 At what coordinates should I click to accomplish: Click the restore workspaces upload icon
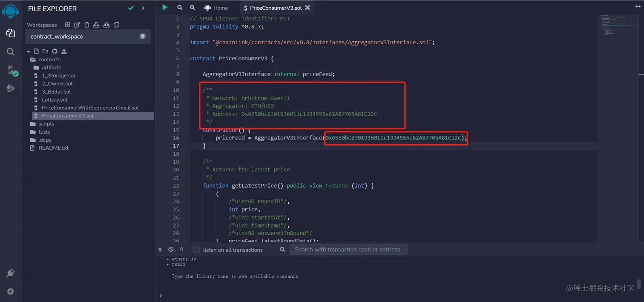pyautogui.click(x=106, y=25)
